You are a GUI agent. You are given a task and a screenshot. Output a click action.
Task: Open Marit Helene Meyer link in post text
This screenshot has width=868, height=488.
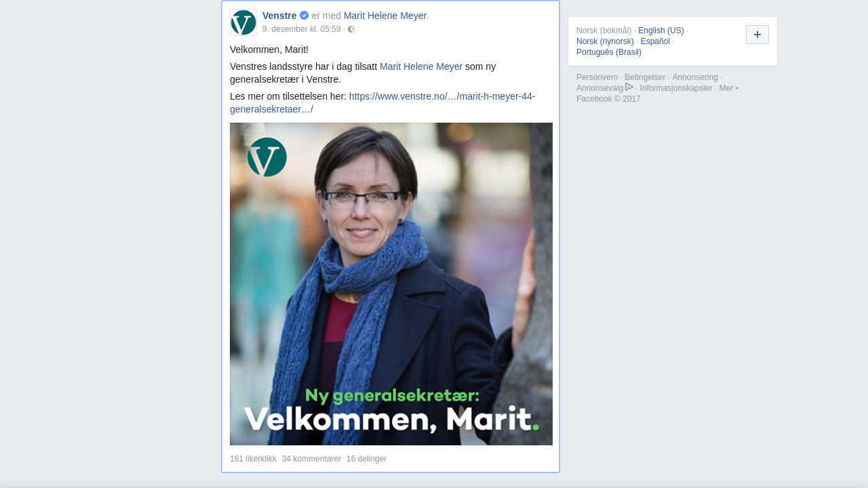point(421,66)
